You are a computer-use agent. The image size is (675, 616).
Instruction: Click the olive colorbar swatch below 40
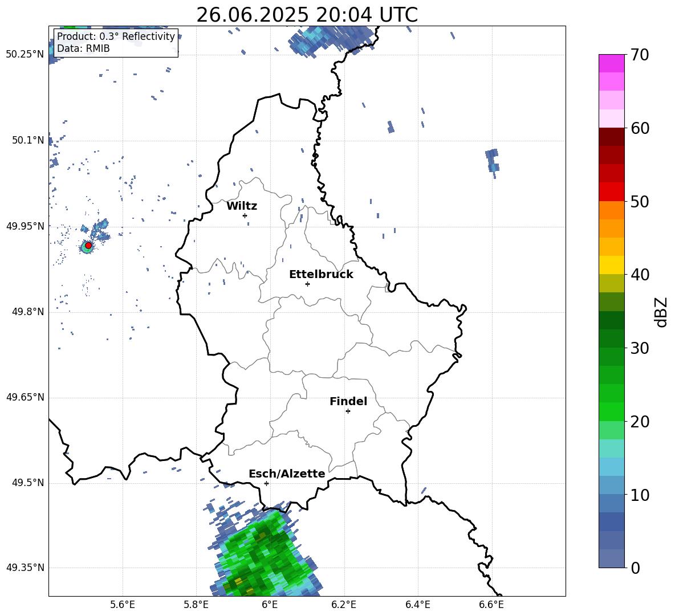[612, 283]
